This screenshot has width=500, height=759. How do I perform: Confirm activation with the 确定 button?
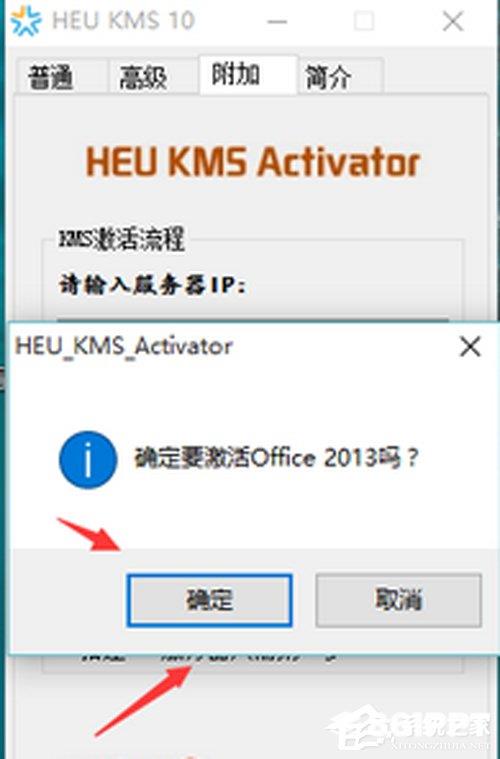209,600
